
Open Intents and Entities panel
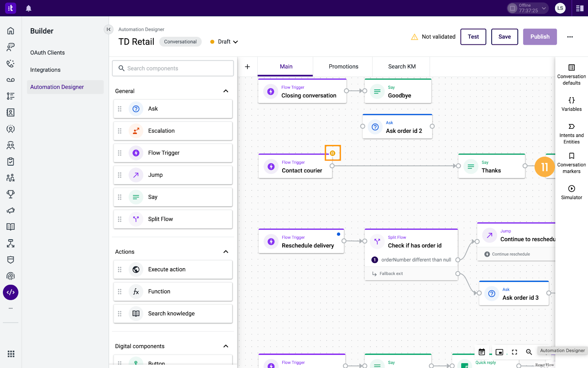click(x=571, y=134)
